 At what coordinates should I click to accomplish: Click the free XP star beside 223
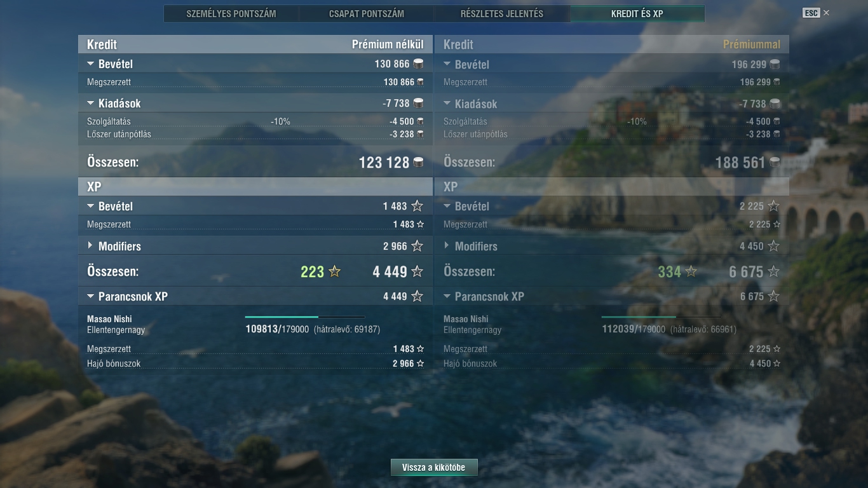click(x=334, y=272)
